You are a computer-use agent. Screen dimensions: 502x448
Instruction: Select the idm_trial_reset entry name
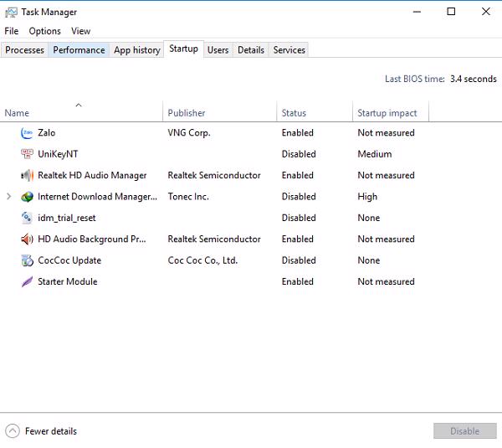(x=67, y=218)
